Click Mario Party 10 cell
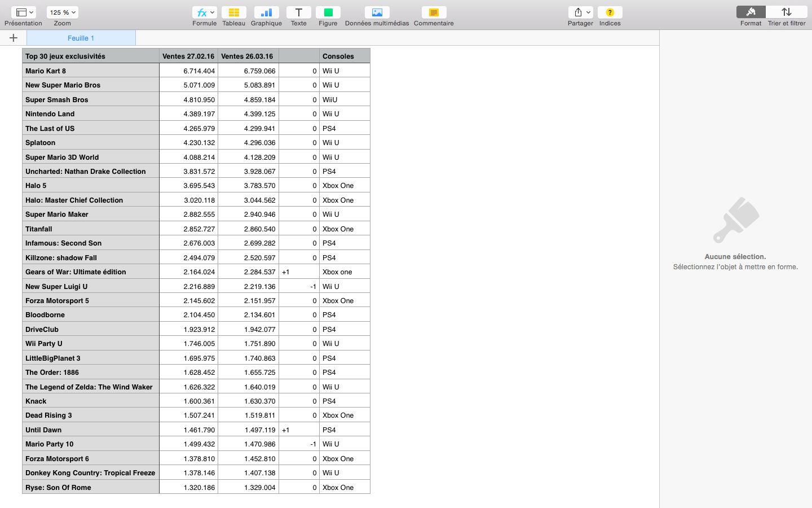Image resolution: width=812 pixels, height=508 pixels. tap(91, 444)
